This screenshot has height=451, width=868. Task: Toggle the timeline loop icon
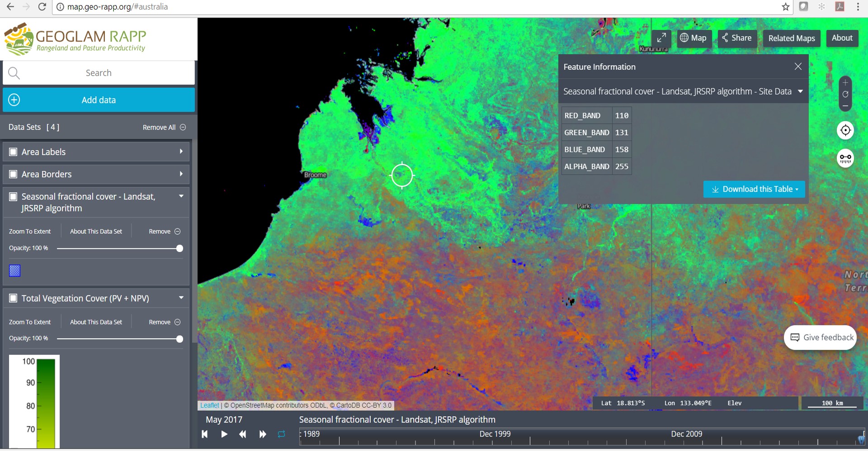point(281,434)
